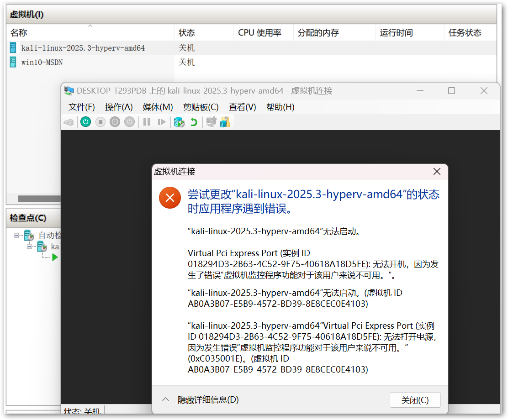Click the Pause icon in the toolbar

click(x=147, y=122)
